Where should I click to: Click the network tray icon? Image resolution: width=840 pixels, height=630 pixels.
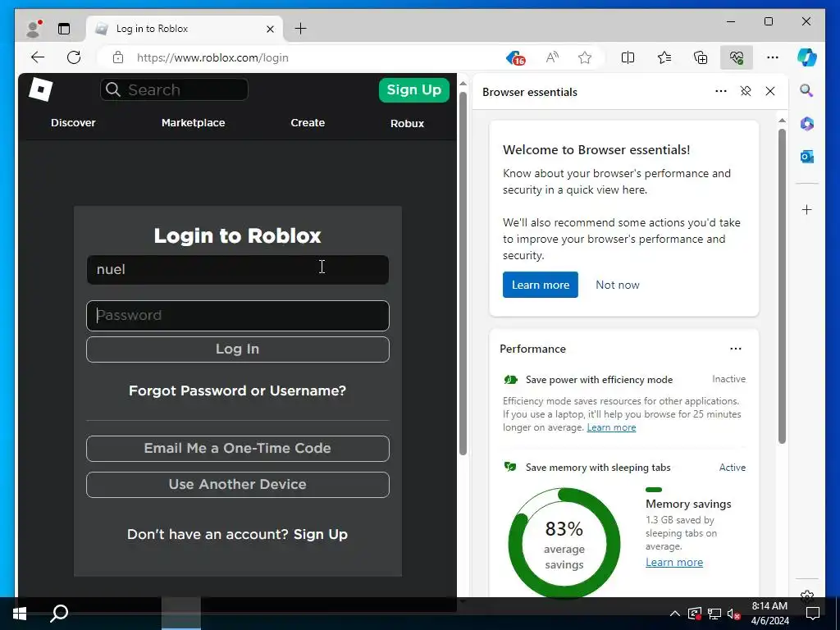click(714, 614)
